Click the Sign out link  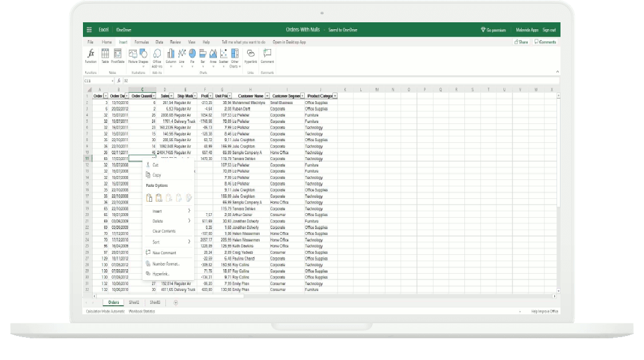pos(549,30)
